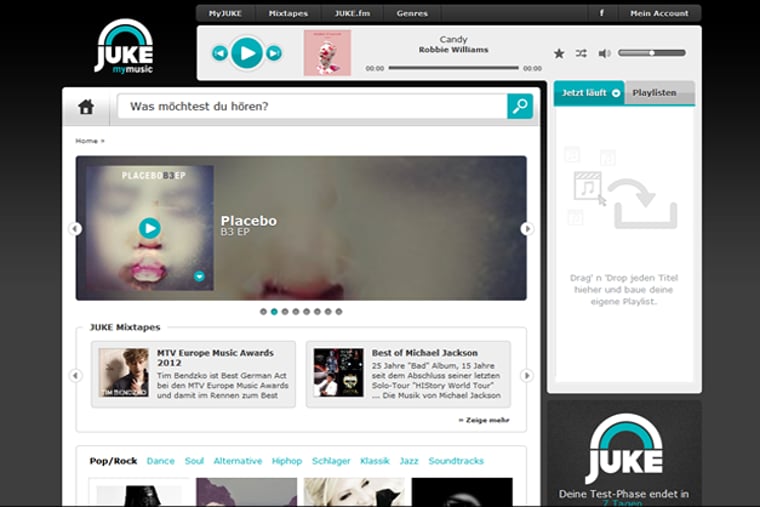The image size is (760, 507).
Task: Skip to the next track
Action: (274, 53)
